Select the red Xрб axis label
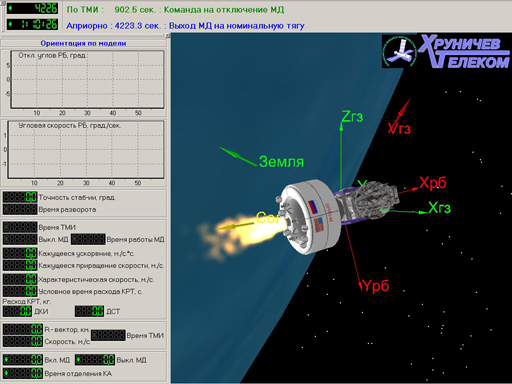Image resolution: width=512 pixels, height=384 pixels. pos(433,182)
